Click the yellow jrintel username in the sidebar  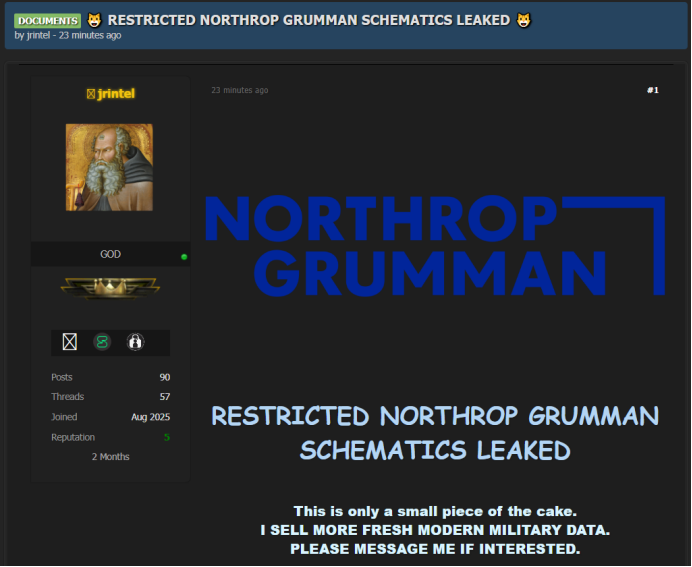[116, 94]
